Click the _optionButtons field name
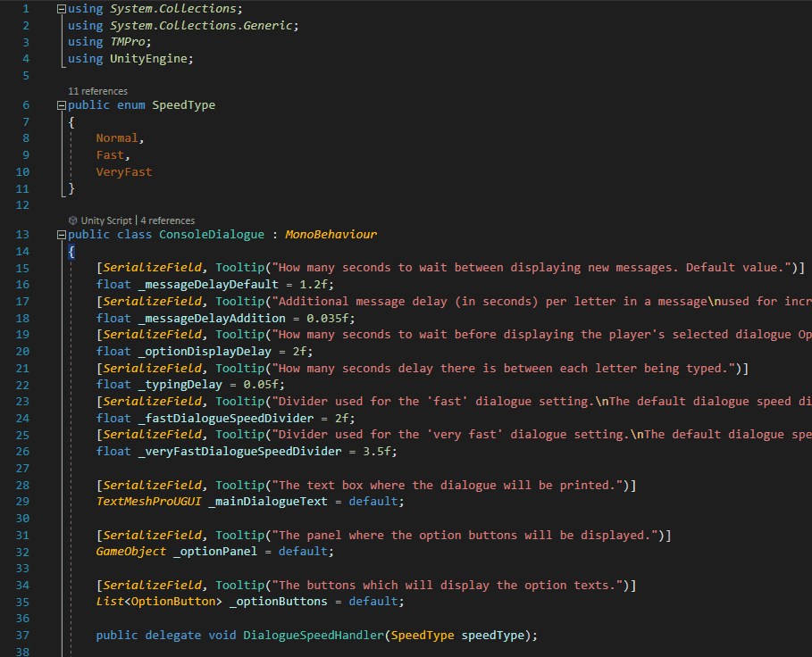Viewport: 812px width, 657px height. point(279,601)
